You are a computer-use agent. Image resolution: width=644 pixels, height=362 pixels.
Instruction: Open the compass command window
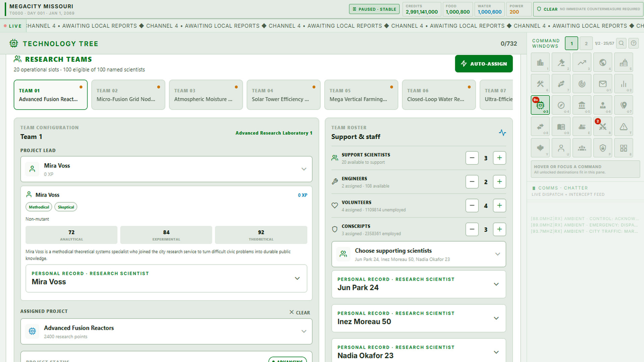[561, 105]
